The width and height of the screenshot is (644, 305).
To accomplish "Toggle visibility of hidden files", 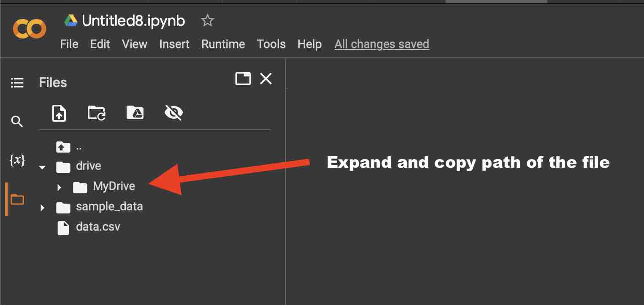I will pyautogui.click(x=174, y=113).
